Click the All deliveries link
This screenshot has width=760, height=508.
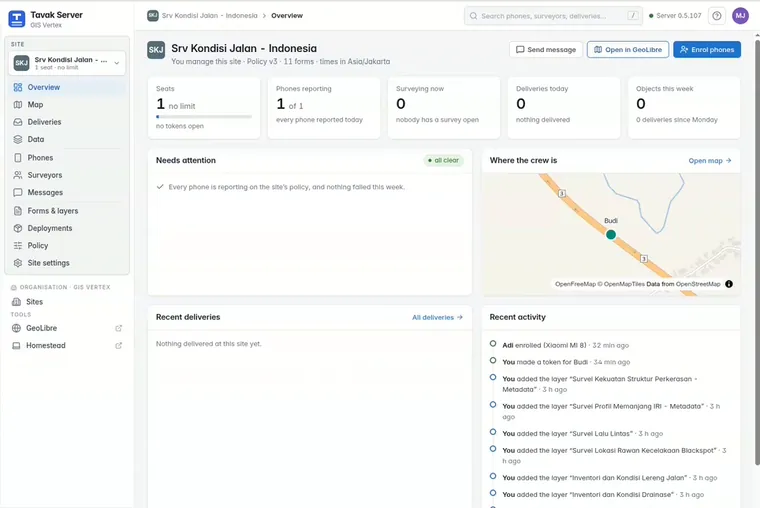click(437, 318)
